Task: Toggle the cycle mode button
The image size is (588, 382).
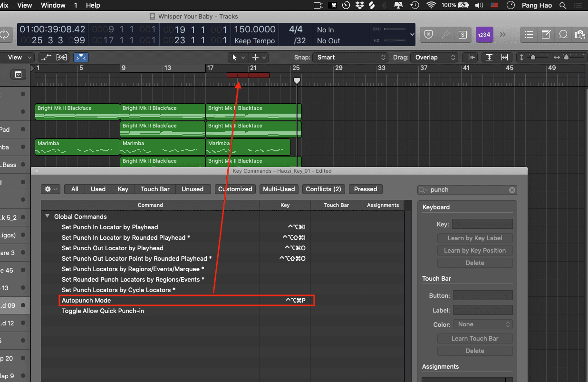Action: (4, 34)
